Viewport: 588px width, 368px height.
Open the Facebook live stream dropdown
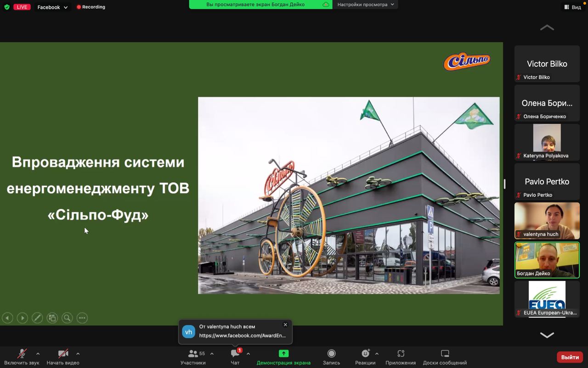pyautogui.click(x=52, y=7)
